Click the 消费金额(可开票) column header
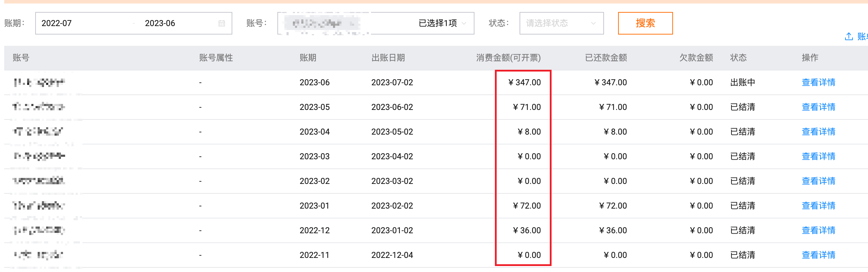This screenshot has height=272, width=868. [508, 58]
